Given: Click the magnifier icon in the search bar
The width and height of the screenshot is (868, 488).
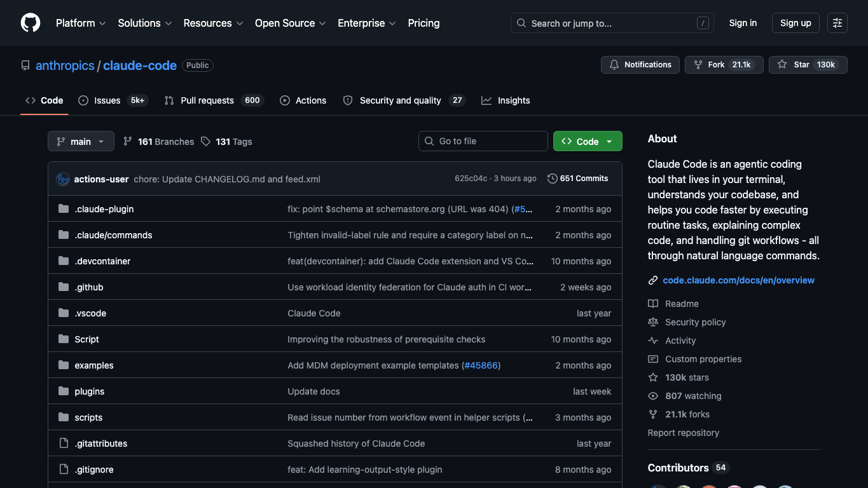Looking at the screenshot, I should coord(521,23).
